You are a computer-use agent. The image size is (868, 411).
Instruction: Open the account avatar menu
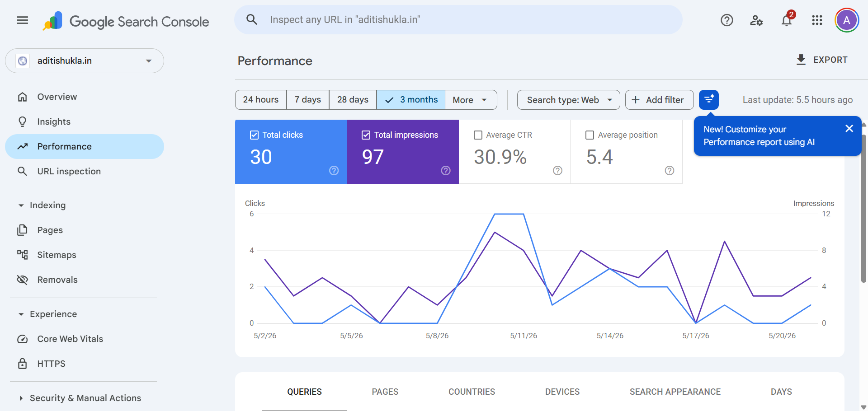click(847, 20)
